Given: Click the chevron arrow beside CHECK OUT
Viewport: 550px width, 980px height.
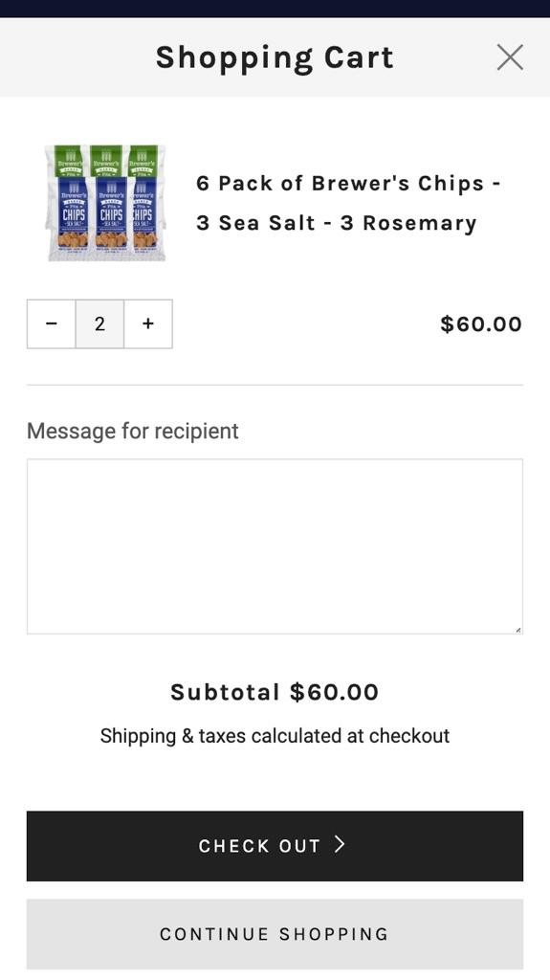Looking at the screenshot, I should 340,845.
